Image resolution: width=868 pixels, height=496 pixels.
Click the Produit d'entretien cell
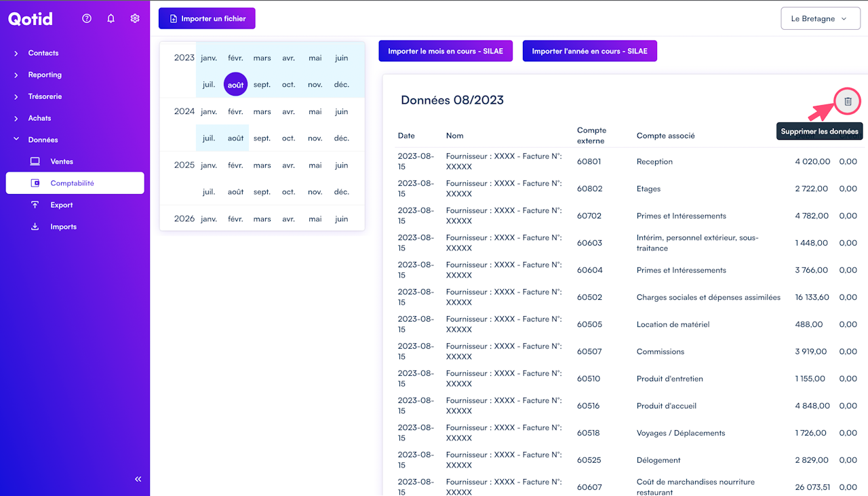pos(669,379)
